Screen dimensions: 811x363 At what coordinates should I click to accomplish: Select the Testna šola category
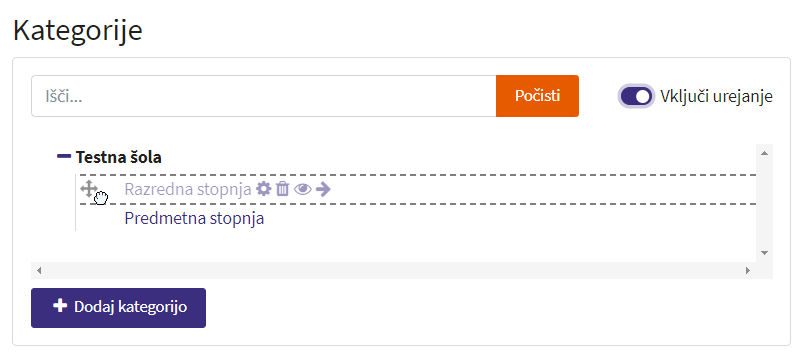118,157
